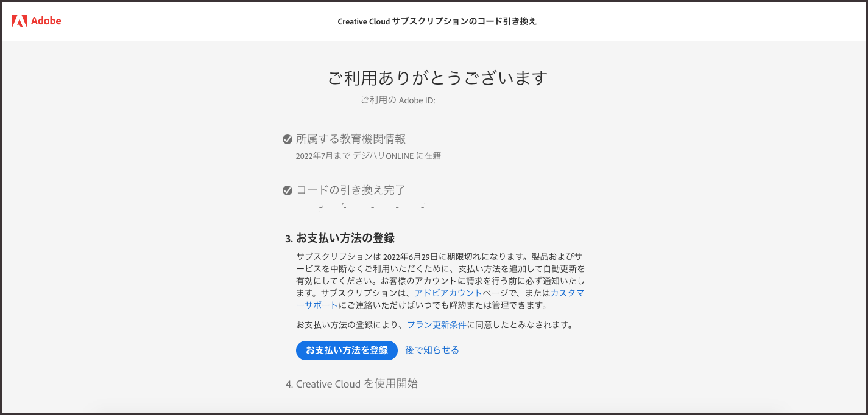
Task: Click the 4. Creative Cloud を使用開始 step
Action: 351,384
